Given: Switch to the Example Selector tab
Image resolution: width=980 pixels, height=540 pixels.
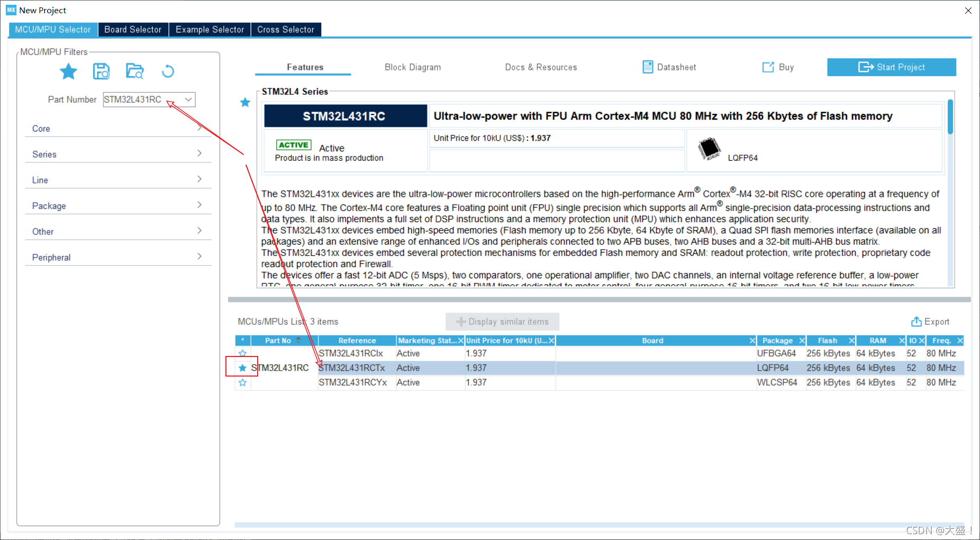Looking at the screenshot, I should [210, 30].
